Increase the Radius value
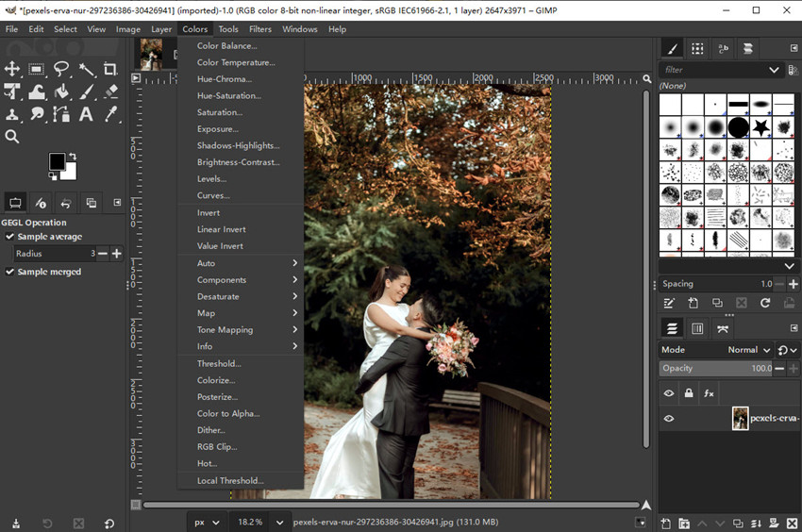This screenshot has width=802, height=532. (x=117, y=253)
